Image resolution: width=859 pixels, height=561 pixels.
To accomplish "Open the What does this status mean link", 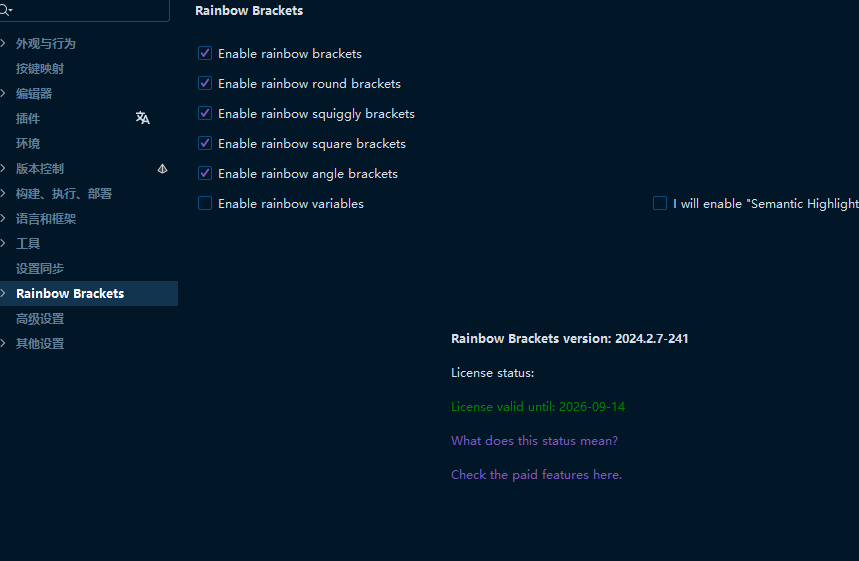I will coord(534,441).
